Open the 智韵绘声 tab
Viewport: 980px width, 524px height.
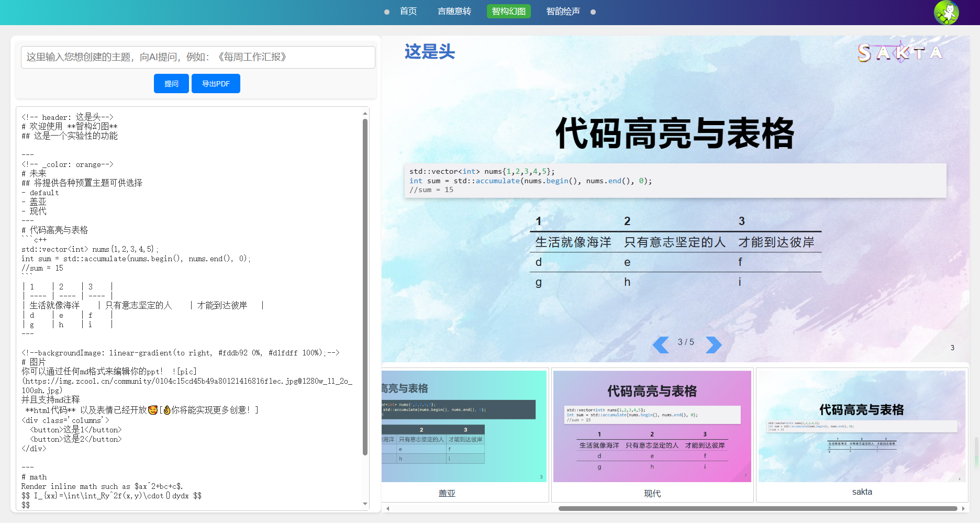click(x=563, y=12)
